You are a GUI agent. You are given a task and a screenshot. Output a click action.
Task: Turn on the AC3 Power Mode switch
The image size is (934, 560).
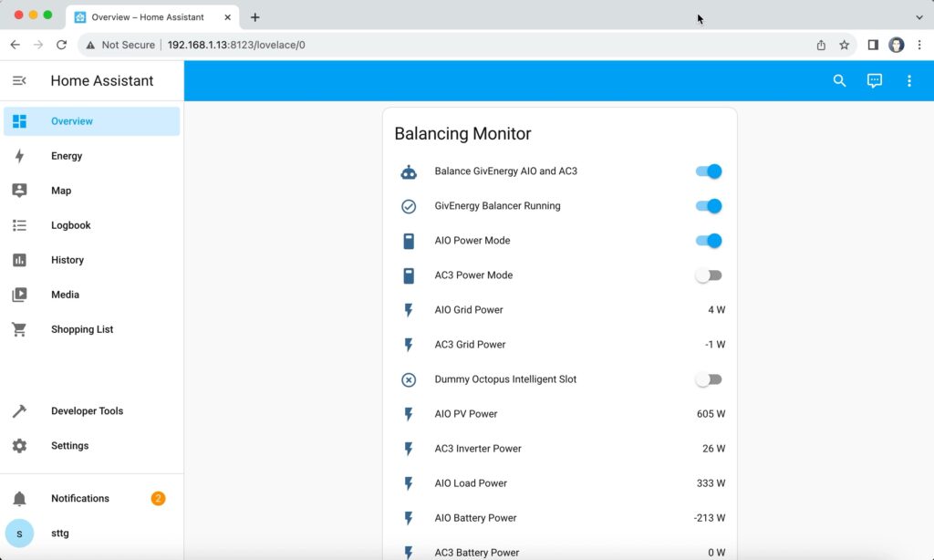point(709,275)
